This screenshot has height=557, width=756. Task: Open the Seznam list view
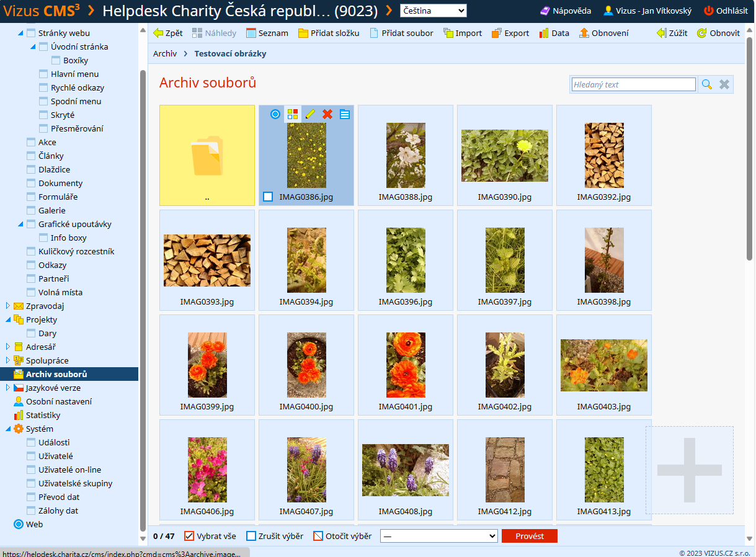pyautogui.click(x=267, y=33)
